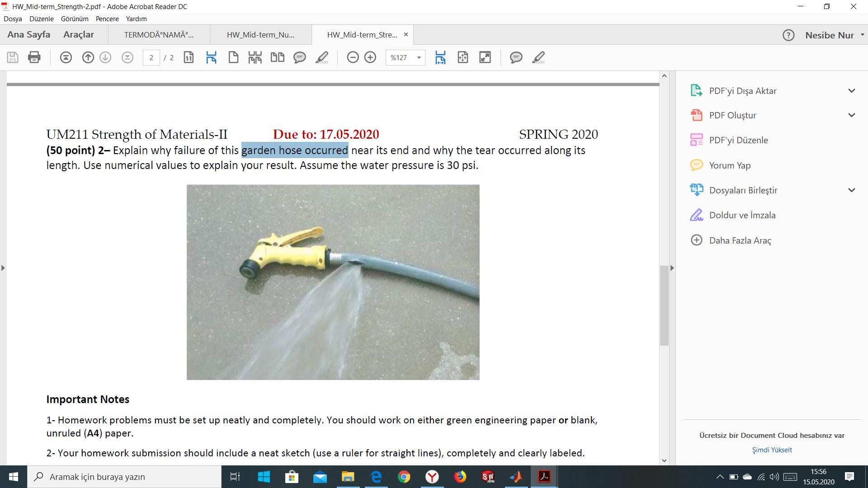Select the rightmost highlighter pen tool
Screen dimensions: 868x488
click(538, 57)
